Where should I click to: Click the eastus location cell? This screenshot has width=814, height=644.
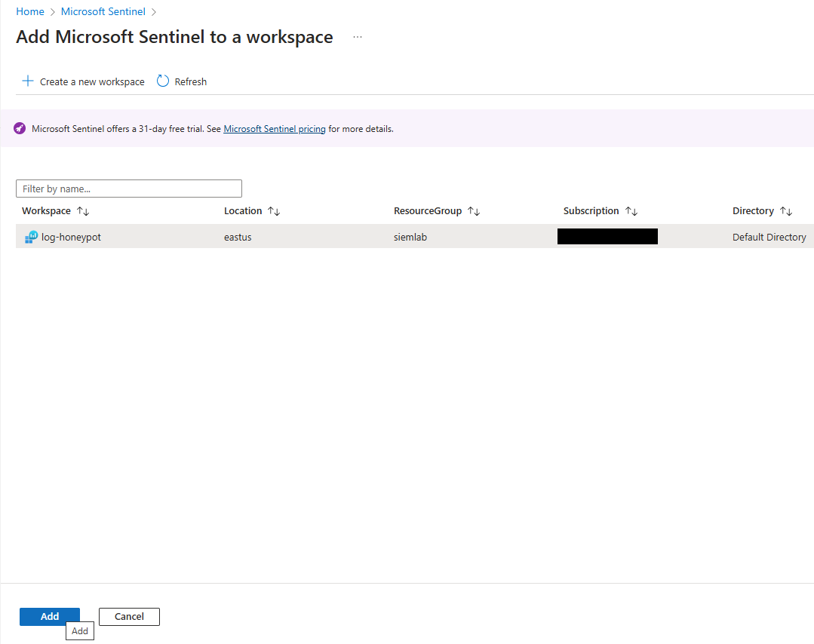[238, 237]
